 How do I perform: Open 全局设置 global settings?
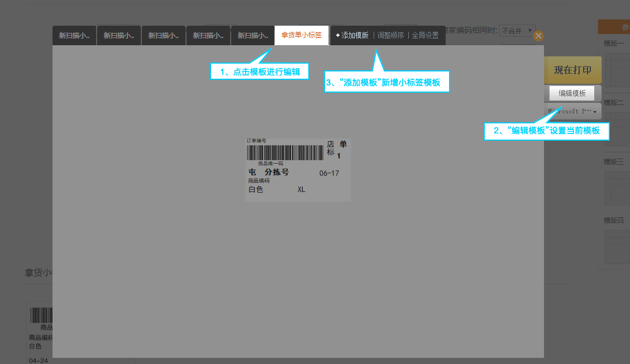(x=425, y=35)
